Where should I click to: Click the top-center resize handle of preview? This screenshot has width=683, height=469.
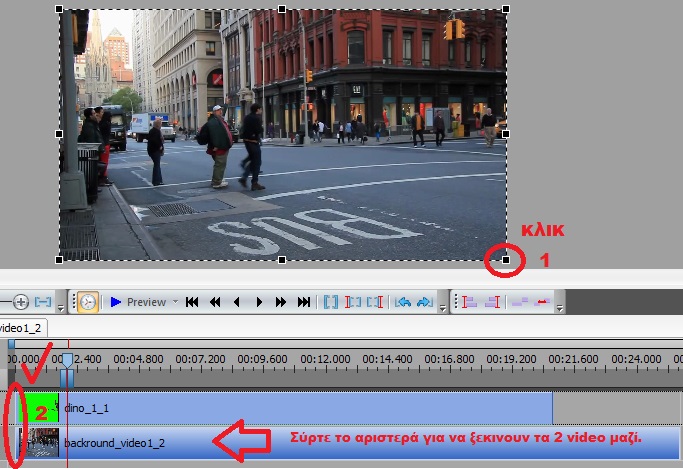coord(282,9)
